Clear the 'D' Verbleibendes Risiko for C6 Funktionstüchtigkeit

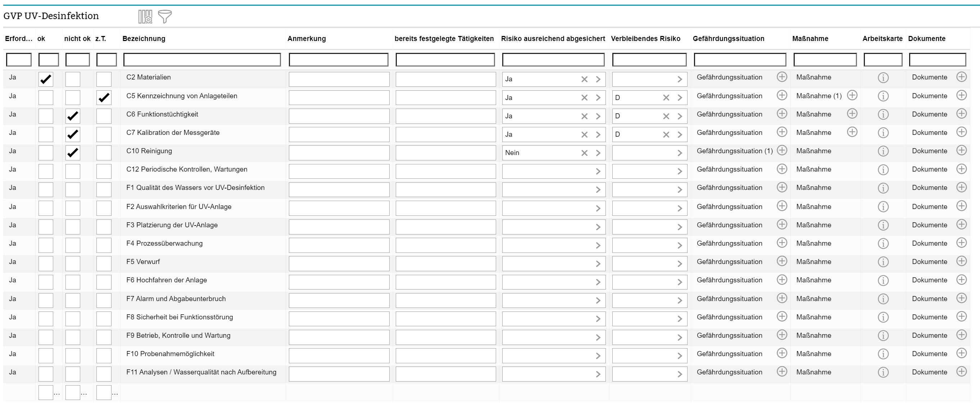666,116
